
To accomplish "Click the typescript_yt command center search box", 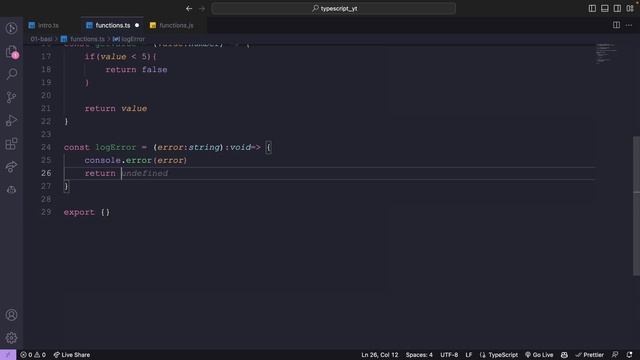I will tap(333, 8).
